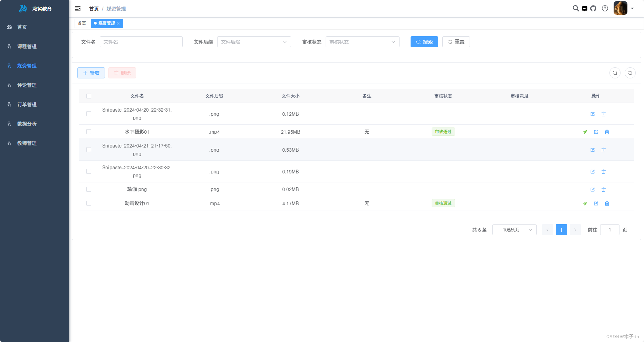Publish 水下摄影01 with the green send icon

[585, 132]
